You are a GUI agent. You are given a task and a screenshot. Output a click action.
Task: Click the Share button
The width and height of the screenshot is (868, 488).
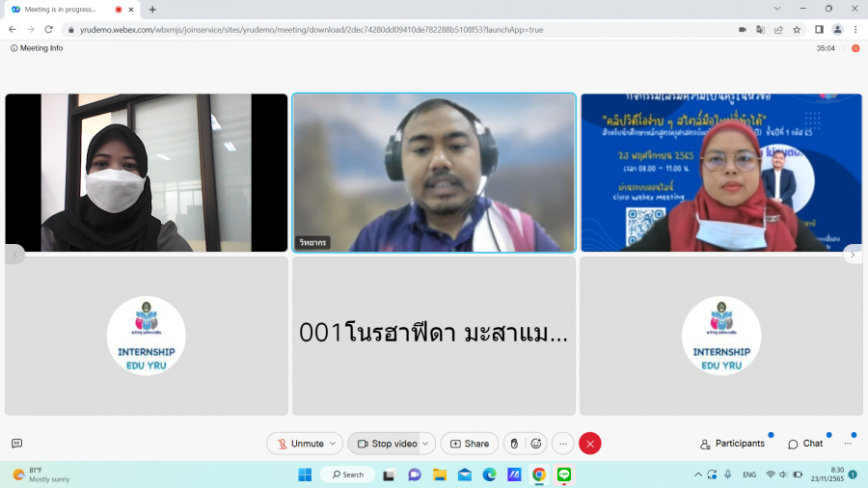point(470,444)
